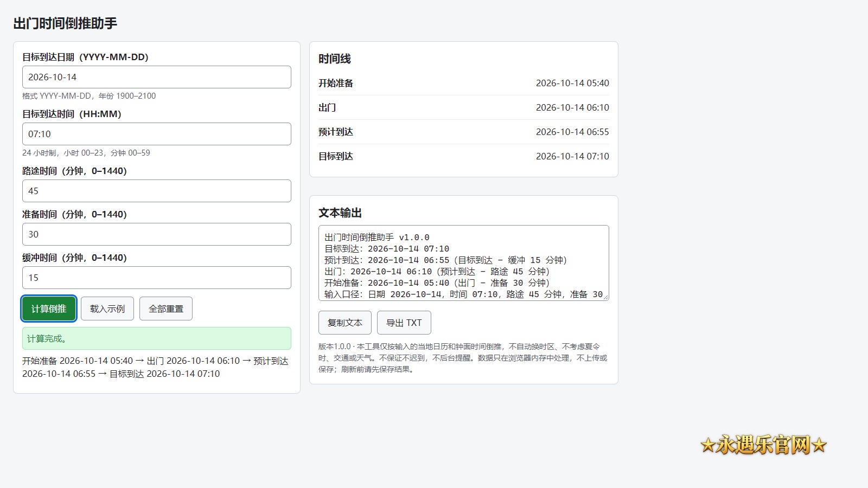This screenshot has width=868, height=488.
Task: Click the 缓冲时间 (分钟，0–1440) label
Action: pos(74,258)
